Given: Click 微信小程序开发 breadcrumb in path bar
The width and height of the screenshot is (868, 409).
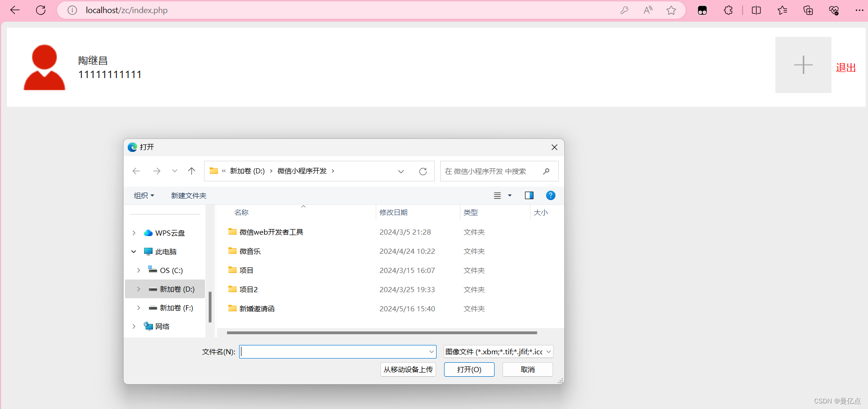Looking at the screenshot, I should coord(302,171).
